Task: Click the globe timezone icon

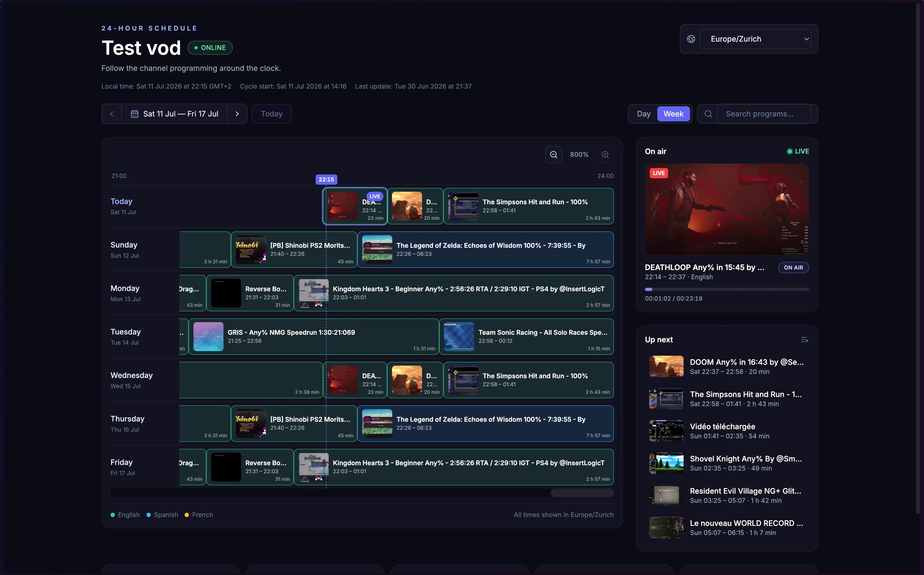Action: 691,39
